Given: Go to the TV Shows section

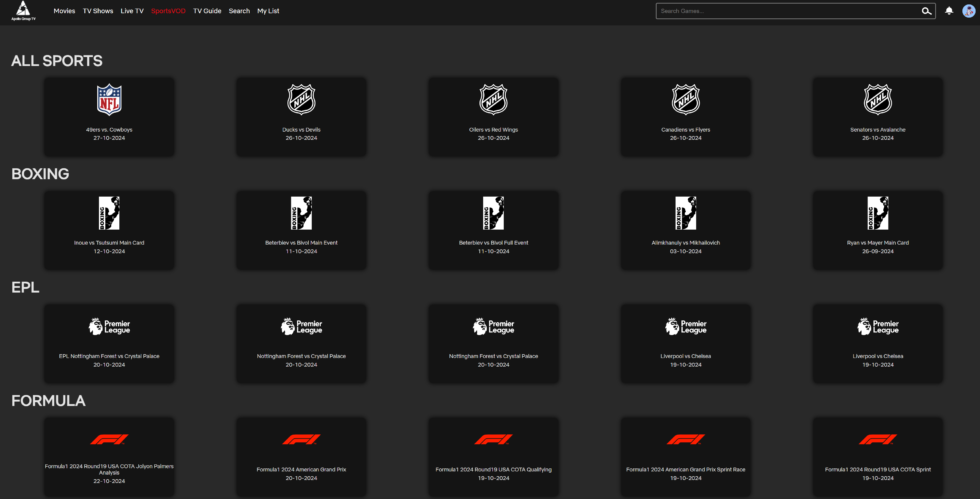Looking at the screenshot, I should [98, 11].
